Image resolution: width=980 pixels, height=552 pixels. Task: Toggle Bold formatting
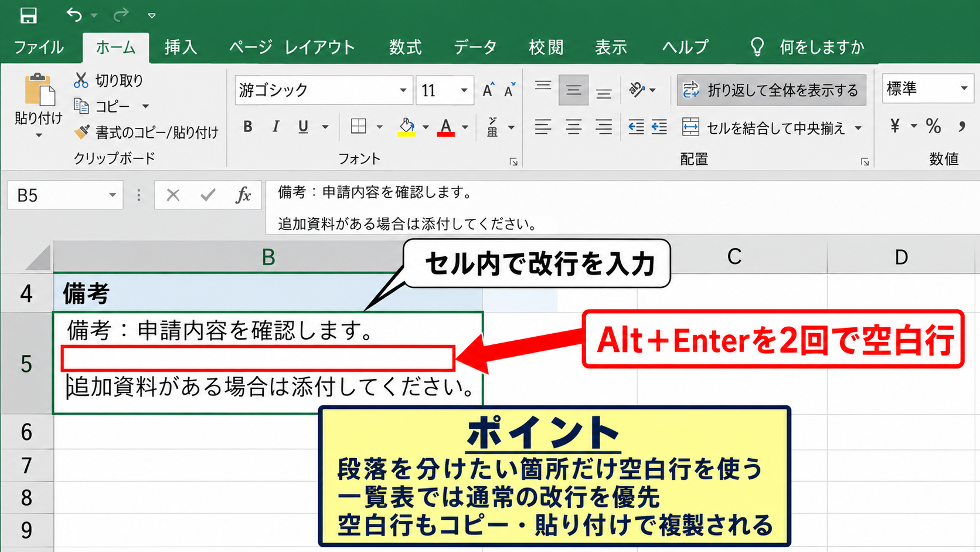pos(248,127)
